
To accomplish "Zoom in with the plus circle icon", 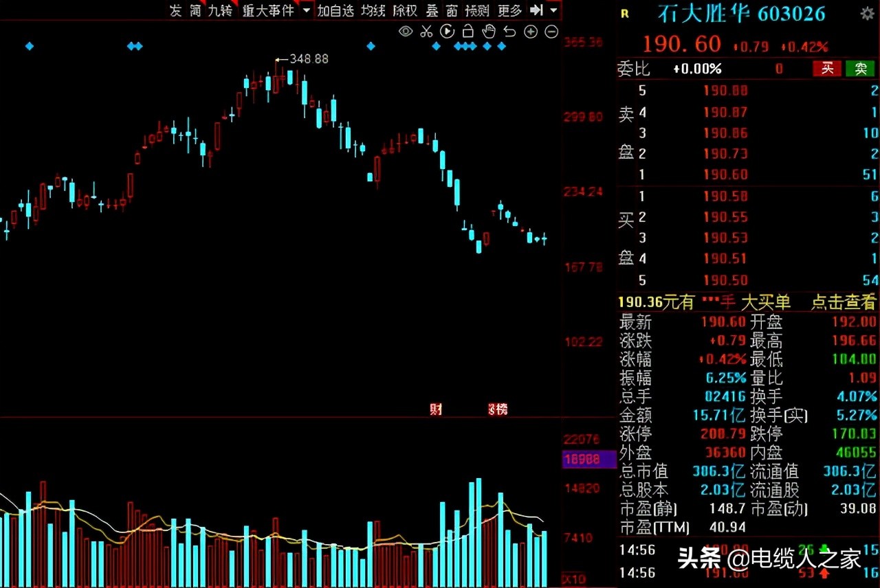I will pos(531,32).
